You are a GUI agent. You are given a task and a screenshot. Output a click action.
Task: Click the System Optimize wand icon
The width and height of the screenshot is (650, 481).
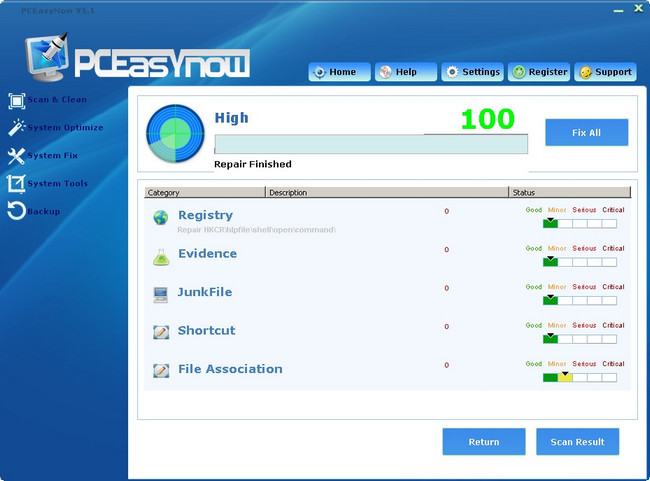17,128
